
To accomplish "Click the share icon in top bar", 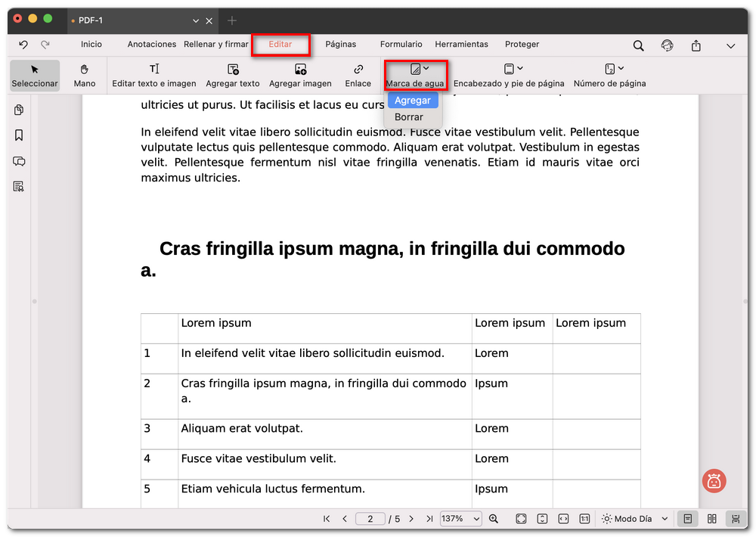I will (696, 45).
